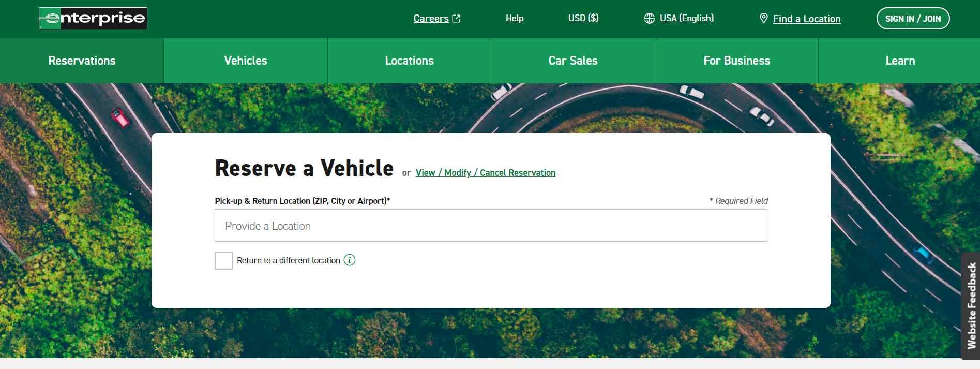The height and width of the screenshot is (369, 980).
Task: Select the For Business menu item
Action: [x=736, y=61]
